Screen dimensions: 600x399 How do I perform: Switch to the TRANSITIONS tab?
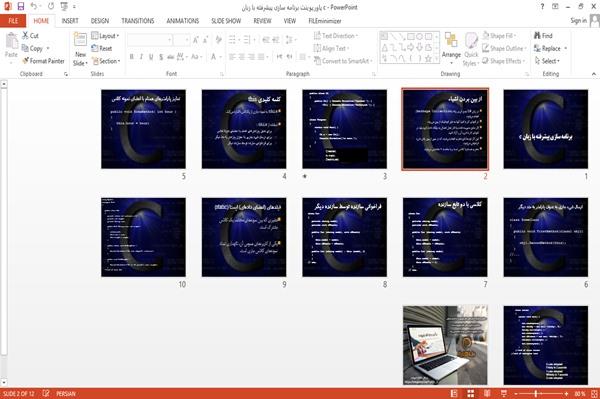(138, 21)
